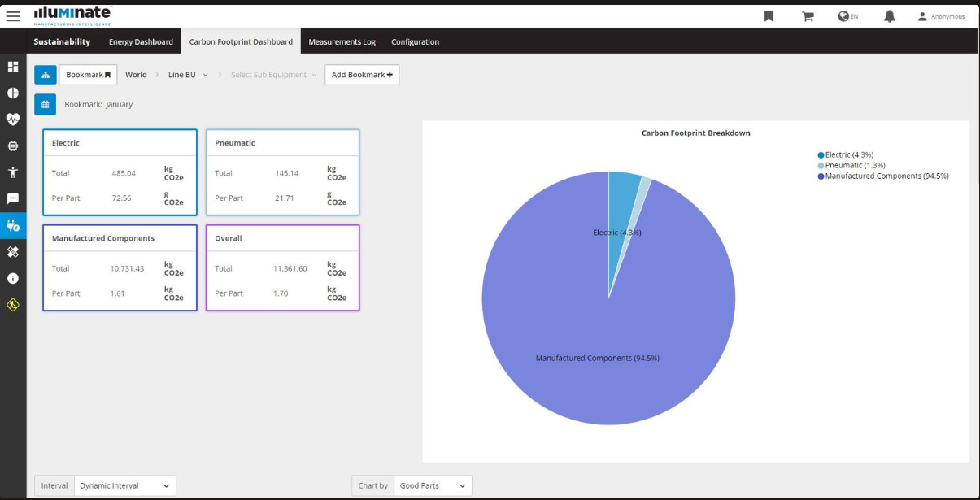This screenshot has width=980, height=500.
Task: Click the bookmark icon in the top header
Action: point(769,16)
